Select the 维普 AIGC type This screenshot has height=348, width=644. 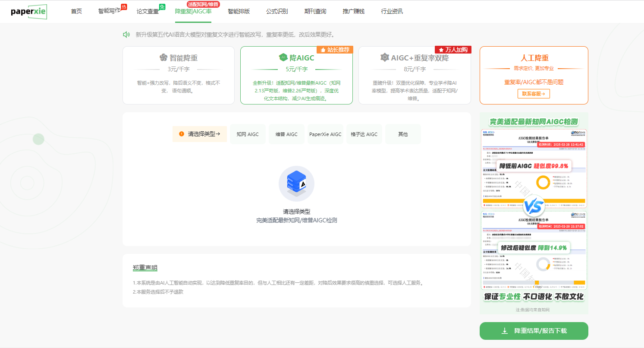click(x=286, y=134)
